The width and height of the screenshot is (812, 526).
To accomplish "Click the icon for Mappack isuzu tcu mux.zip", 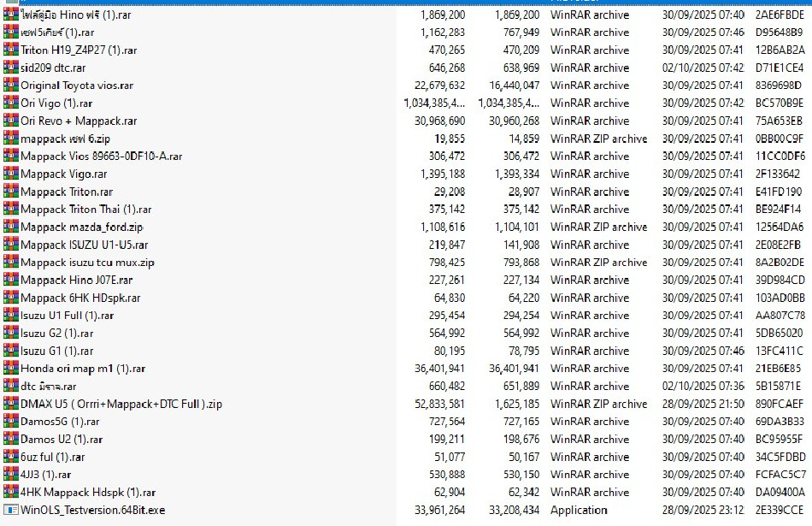I will pos(10,263).
